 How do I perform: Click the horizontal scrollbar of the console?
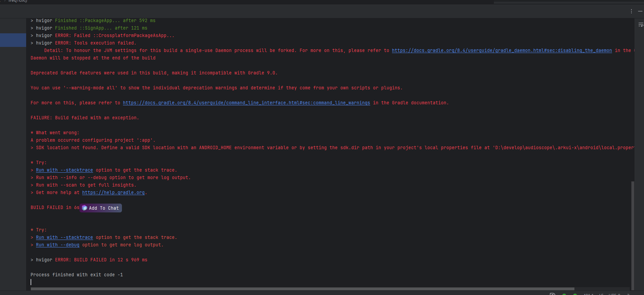[x=302, y=289]
